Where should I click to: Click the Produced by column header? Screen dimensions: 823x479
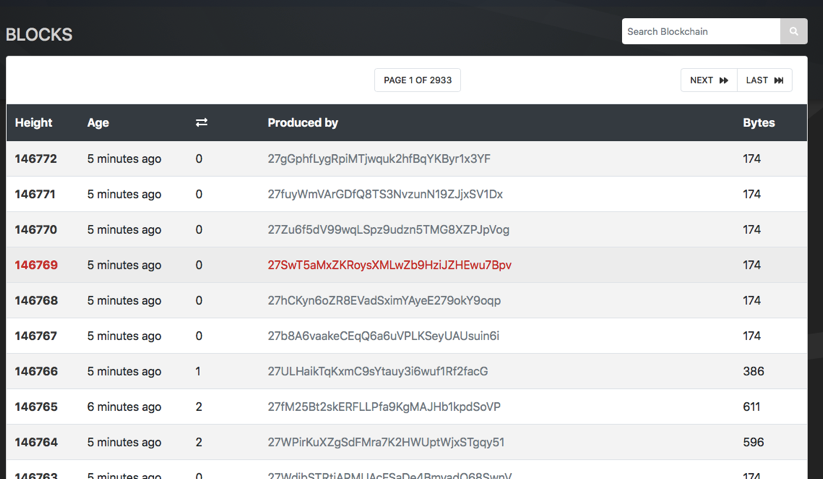point(303,123)
